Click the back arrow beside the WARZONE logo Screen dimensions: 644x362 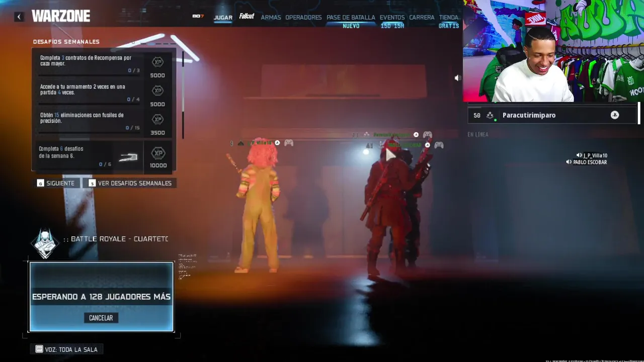pos(19,17)
